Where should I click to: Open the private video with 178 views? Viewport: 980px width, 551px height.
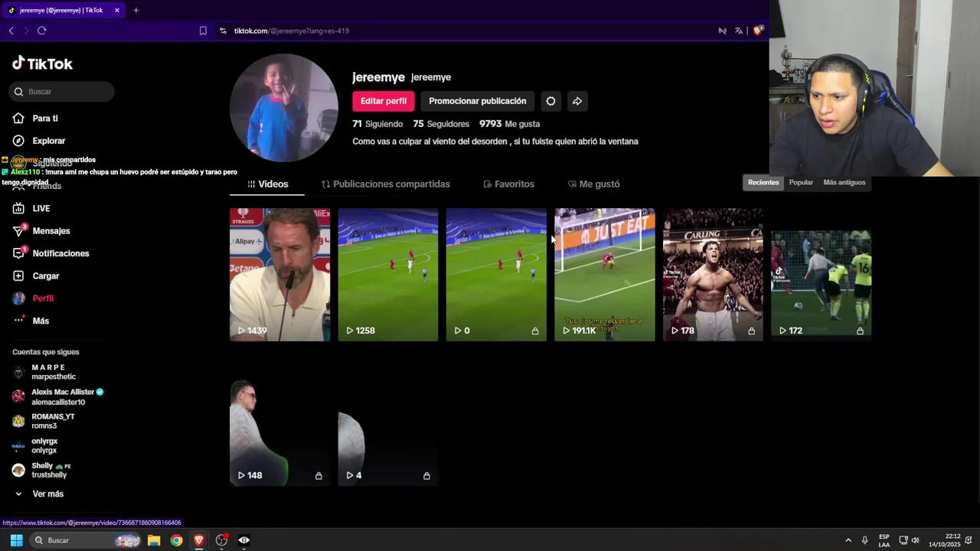(x=713, y=274)
